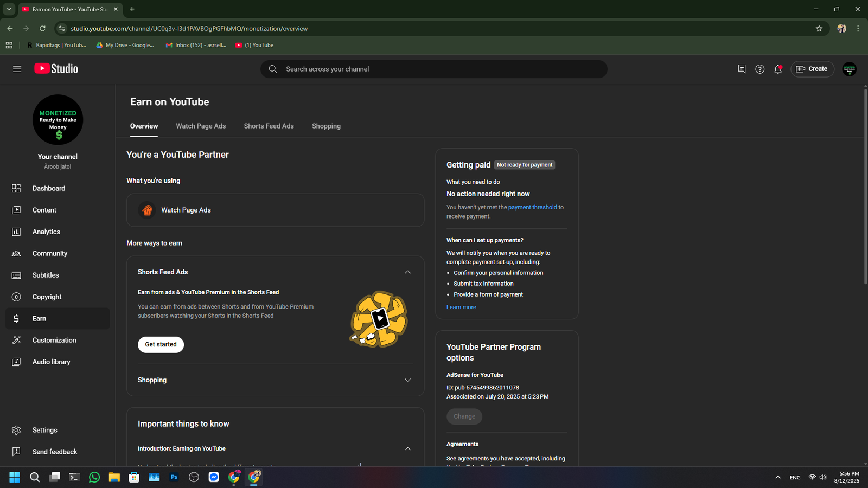This screenshot has width=868, height=488.
Task: Go back in browser
Action: (x=10, y=28)
